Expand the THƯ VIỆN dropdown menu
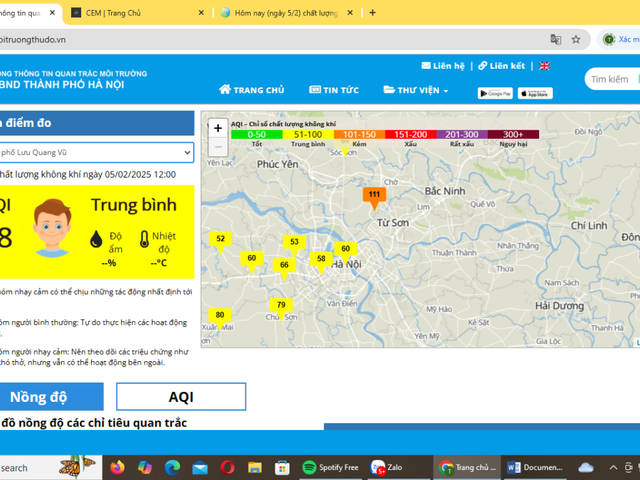 coord(416,90)
